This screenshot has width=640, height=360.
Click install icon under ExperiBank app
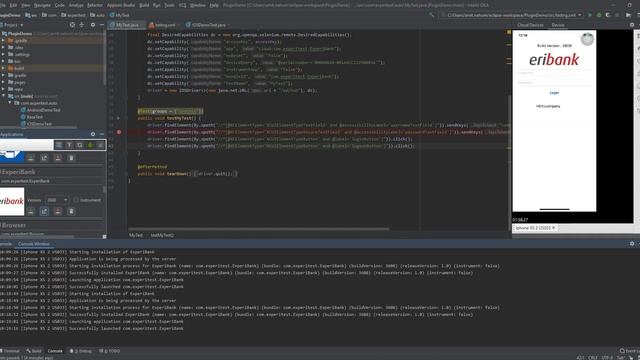[x=31, y=211]
